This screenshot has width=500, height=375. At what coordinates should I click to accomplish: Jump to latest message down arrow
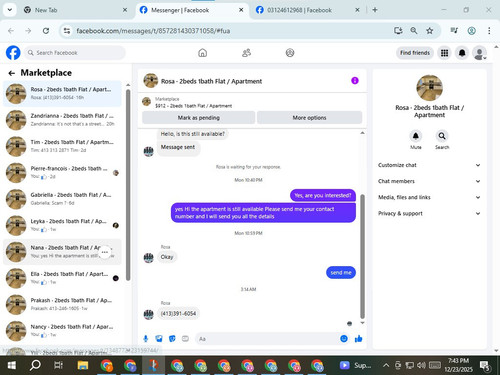[362, 323]
